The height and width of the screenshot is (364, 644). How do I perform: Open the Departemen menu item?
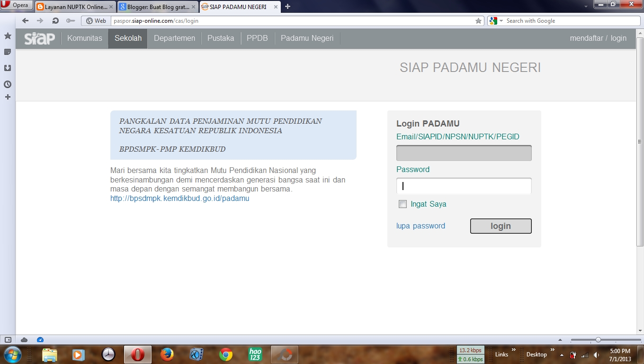pos(174,38)
